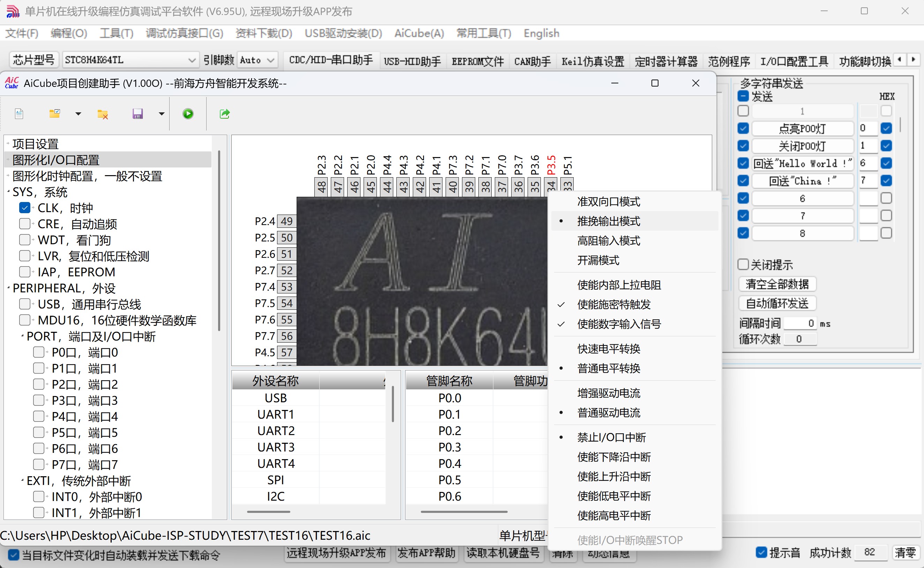Click the green export share icon

pyautogui.click(x=225, y=113)
